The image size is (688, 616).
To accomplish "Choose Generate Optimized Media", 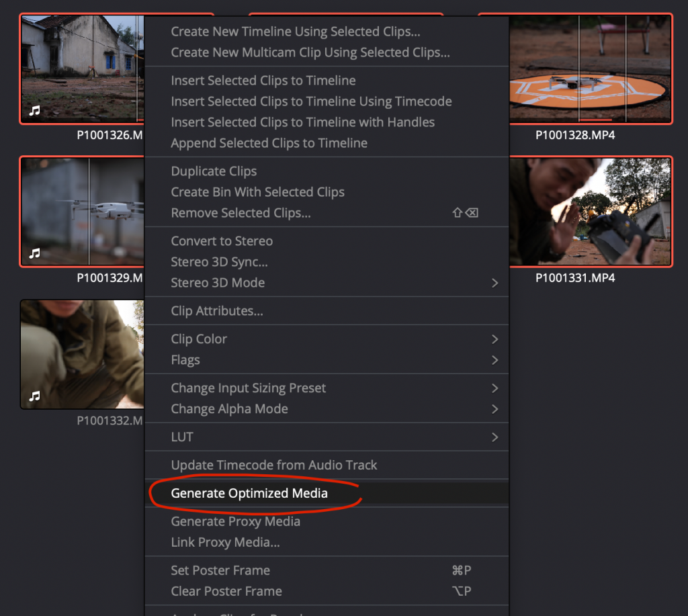I will [x=249, y=494].
